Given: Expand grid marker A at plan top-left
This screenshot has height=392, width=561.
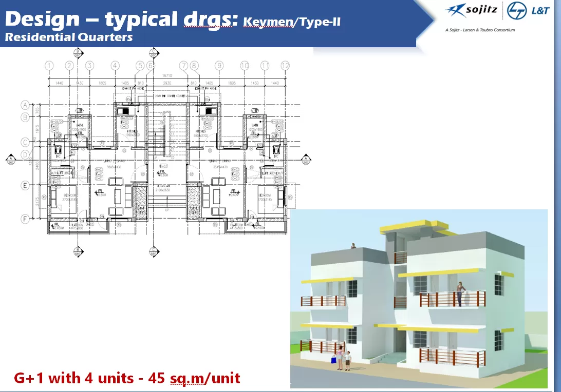Looking at the screenshot, I should (x=24, y=105).
